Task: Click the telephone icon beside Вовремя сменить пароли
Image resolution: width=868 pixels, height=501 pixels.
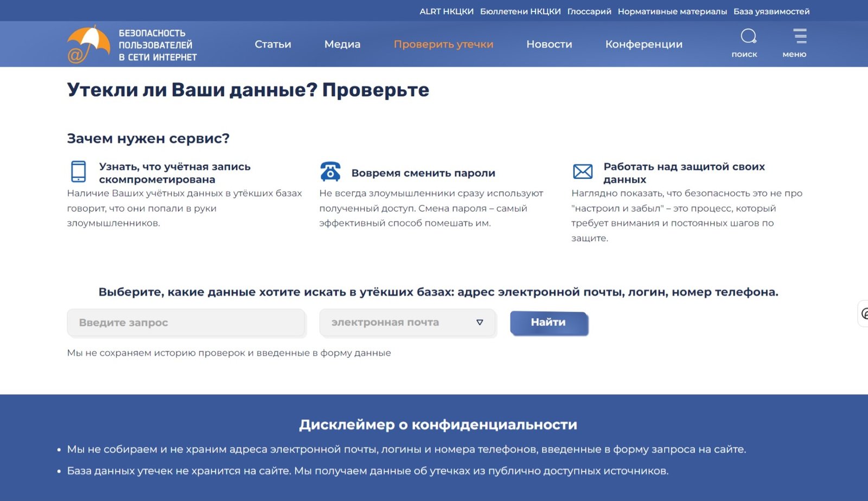Action: pyautogui.click(x=330, y=171)
